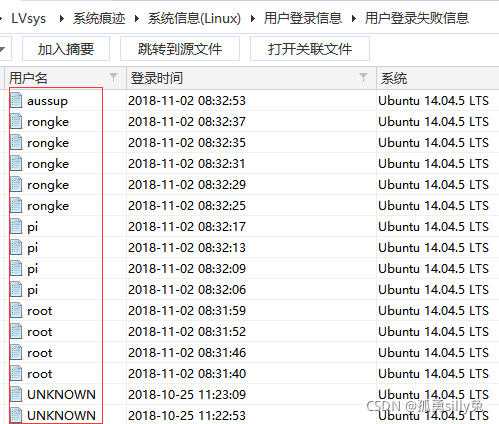Click login time 2018-11-02 08:32:53
The height and width of the screenshot is (424, 499).
pos(187,101)
